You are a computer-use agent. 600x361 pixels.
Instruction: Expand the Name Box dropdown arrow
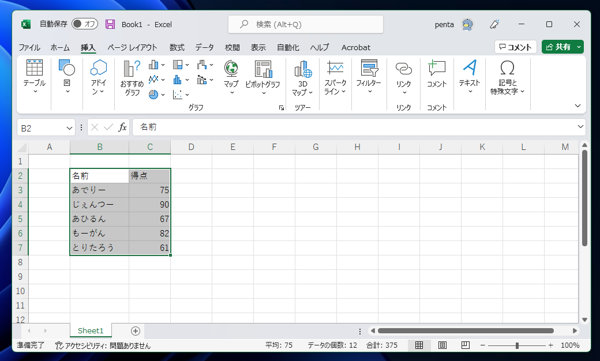click(x=69, y=128)
